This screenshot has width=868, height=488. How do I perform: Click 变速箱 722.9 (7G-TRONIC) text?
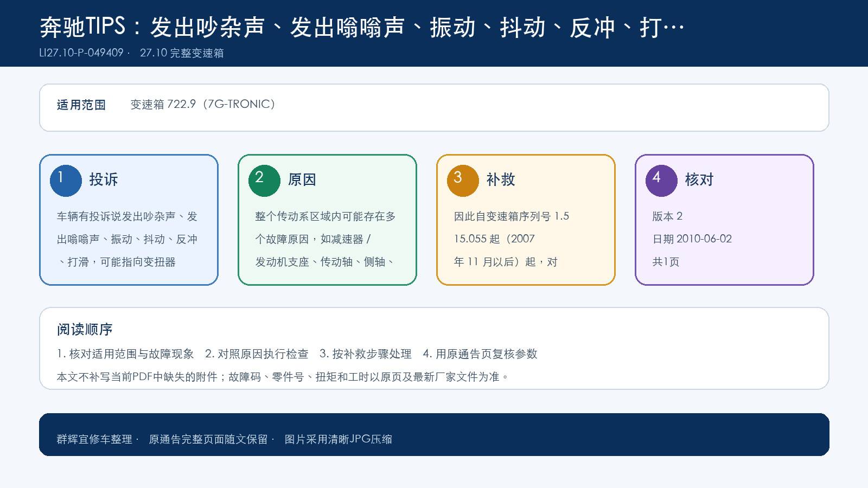point(203,104)
